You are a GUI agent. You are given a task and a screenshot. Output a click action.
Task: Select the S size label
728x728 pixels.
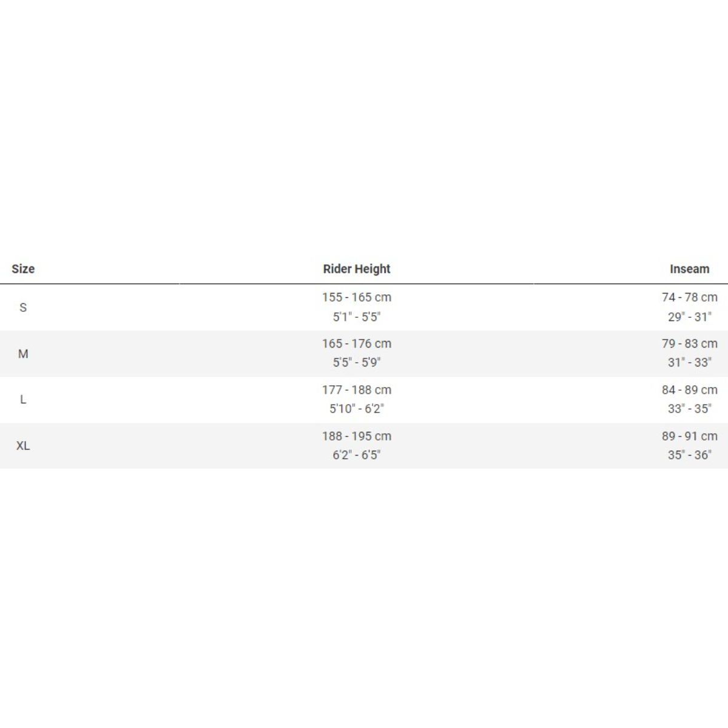(x=23, y=308)
